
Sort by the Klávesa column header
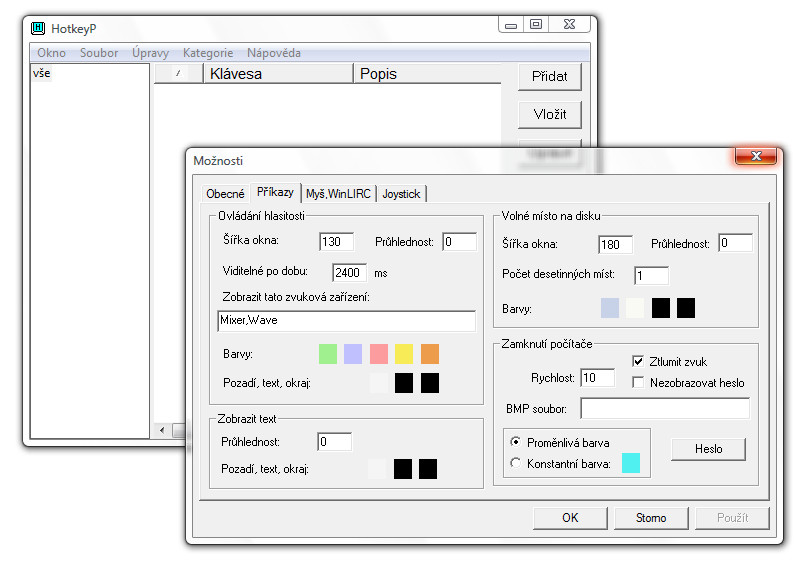[279, 73]
